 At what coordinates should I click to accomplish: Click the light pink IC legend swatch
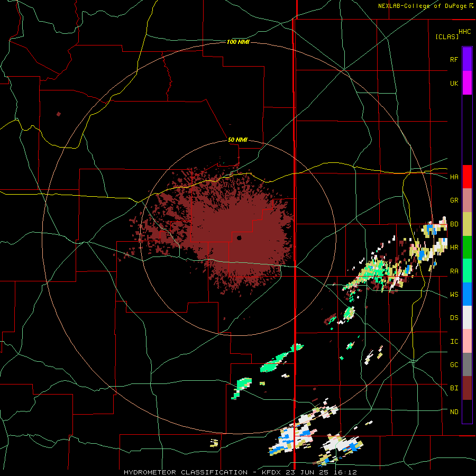(x=467, y=341)
